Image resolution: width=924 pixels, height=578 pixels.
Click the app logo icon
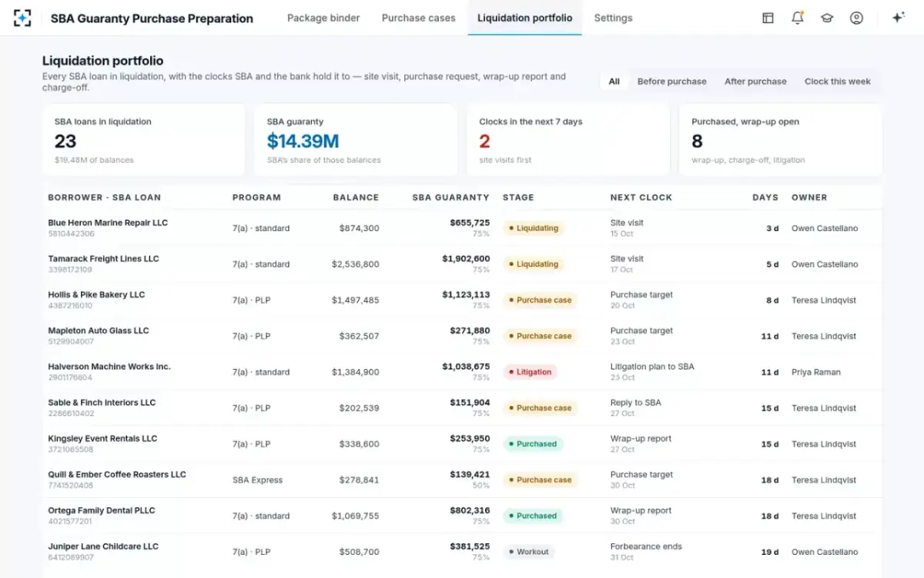(23, 18)
